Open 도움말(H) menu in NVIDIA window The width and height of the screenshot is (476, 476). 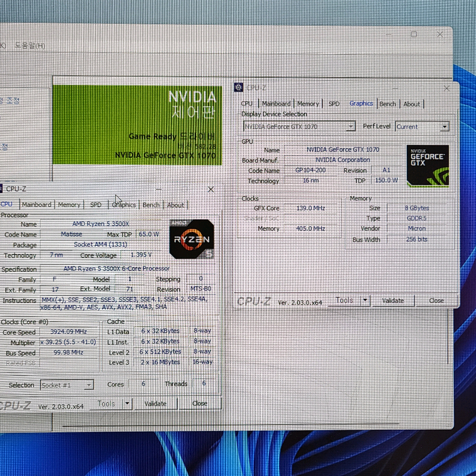(30, 46)
